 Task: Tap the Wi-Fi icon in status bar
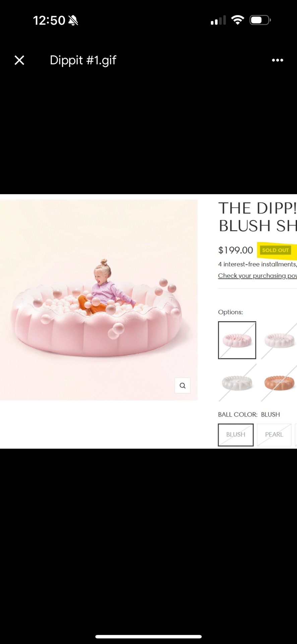point(238,20)
